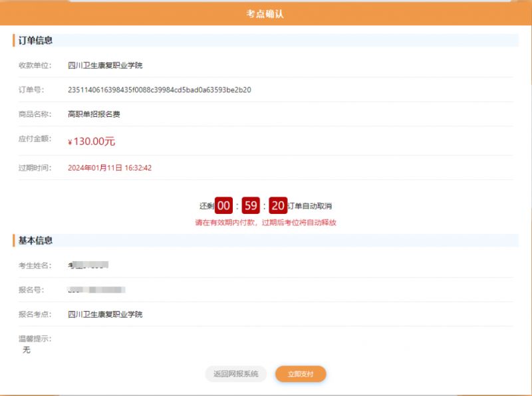Viewport: 532px width, 396px height.
Task: Click the 报名考点 label
Action: click(x=35, y=314)
